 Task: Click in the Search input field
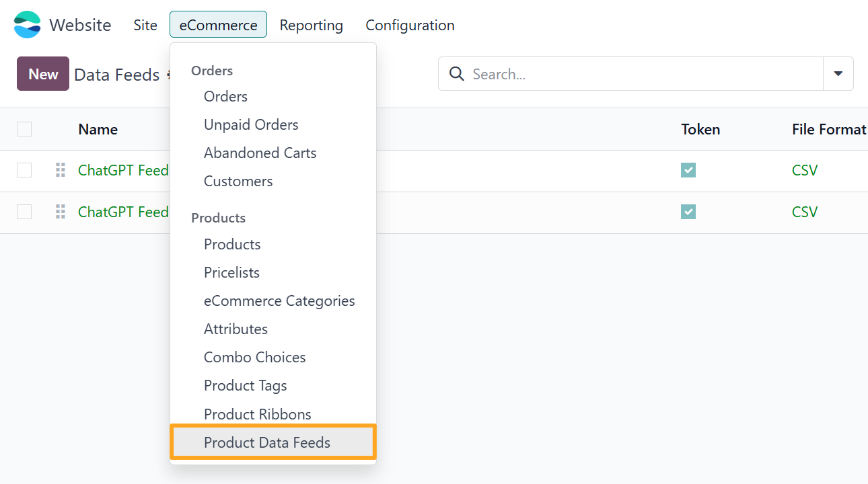click(643, 74)
